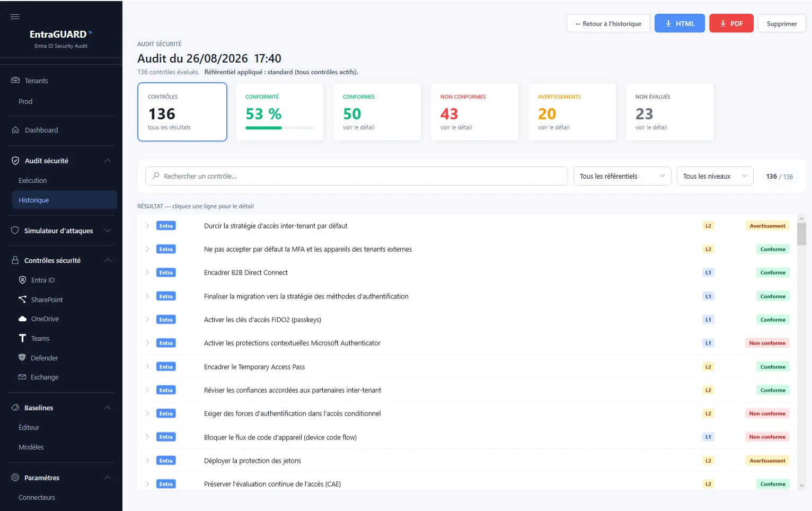812x511 pixels.
Task: Expand row Activer les clés d'accès FIDO2
Action: point(147,320)
